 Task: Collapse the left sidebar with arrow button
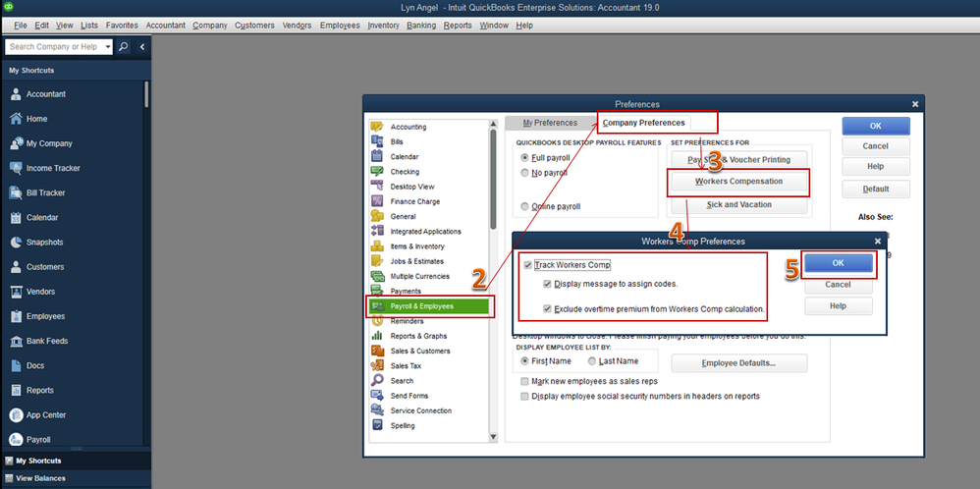pos(141,47)
